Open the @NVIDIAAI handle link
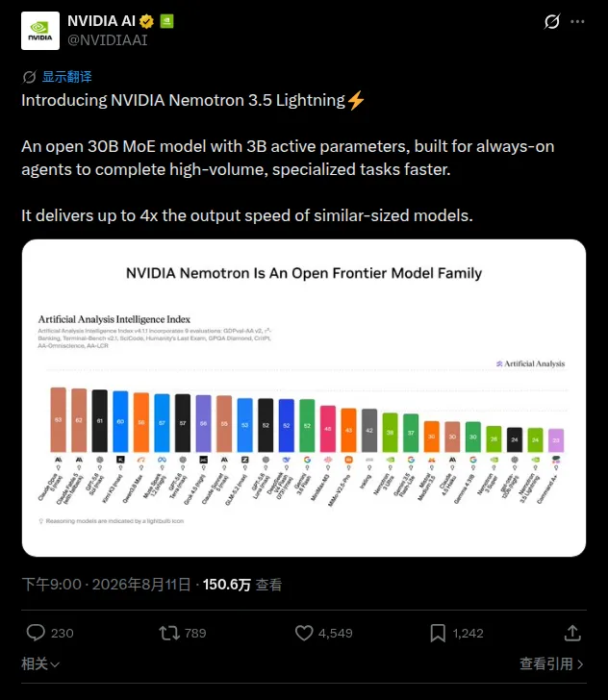The width and height of the screenshot is (608, 700). [107, 40]
